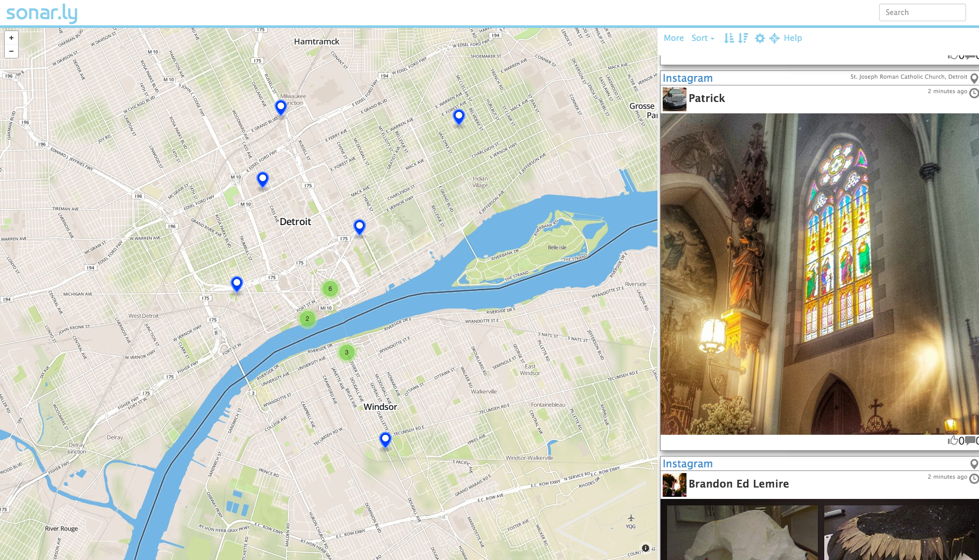Open settings via the gear icon
Image resolution: width=979 pixels, height=560 pixels.
click(759, 38)
